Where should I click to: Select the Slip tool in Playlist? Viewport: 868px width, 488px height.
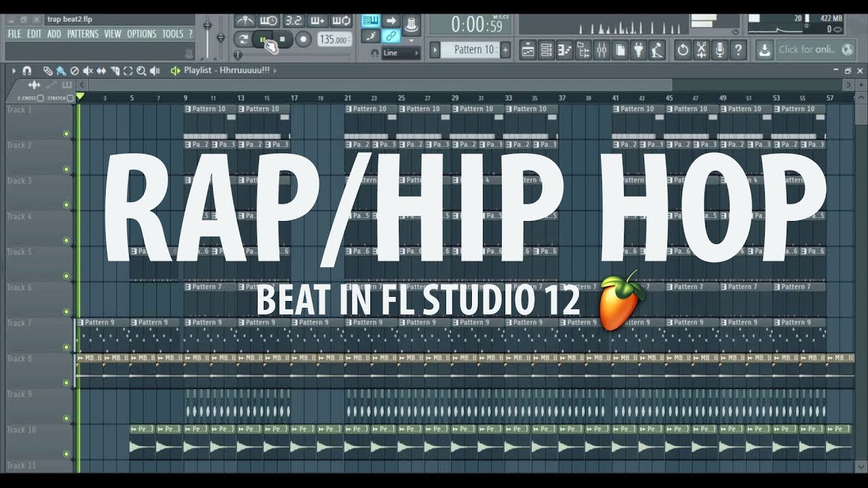102,70
